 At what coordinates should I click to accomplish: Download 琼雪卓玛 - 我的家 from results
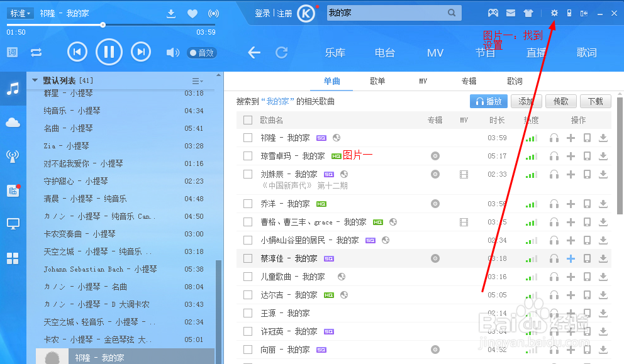pos(603,156)
